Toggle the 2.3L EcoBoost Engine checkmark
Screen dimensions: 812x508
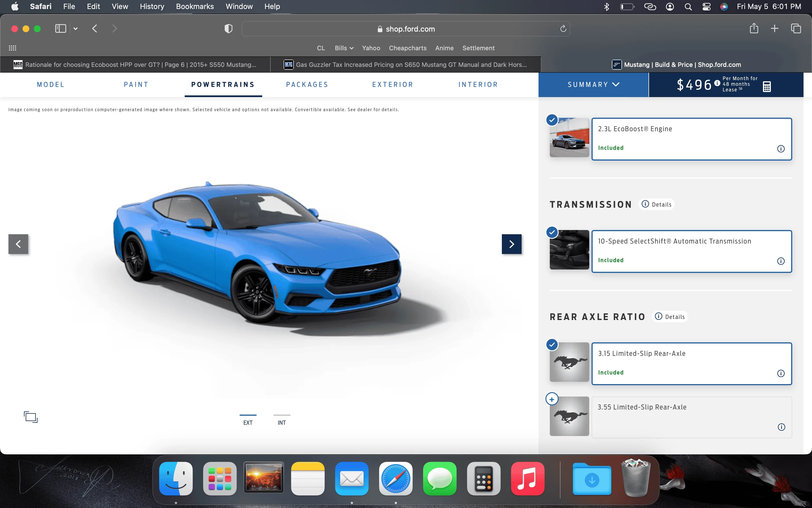pos(552,120)
